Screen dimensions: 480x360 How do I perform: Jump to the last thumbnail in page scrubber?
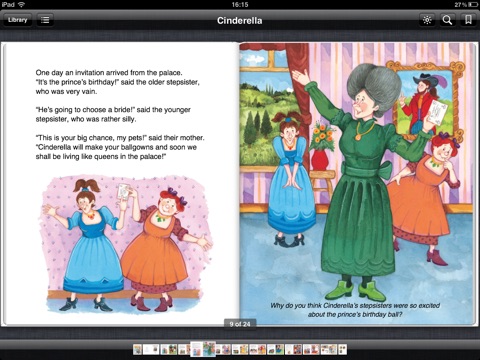343,349
